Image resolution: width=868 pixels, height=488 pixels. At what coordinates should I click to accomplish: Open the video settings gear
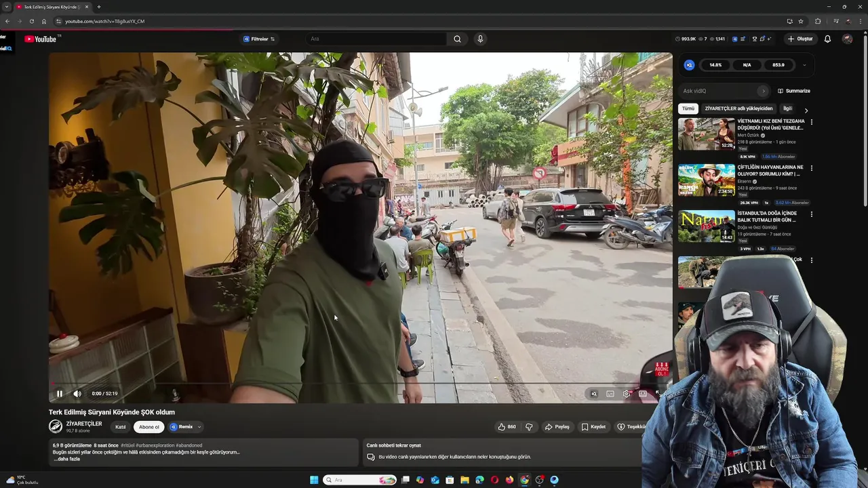[627, 394]
